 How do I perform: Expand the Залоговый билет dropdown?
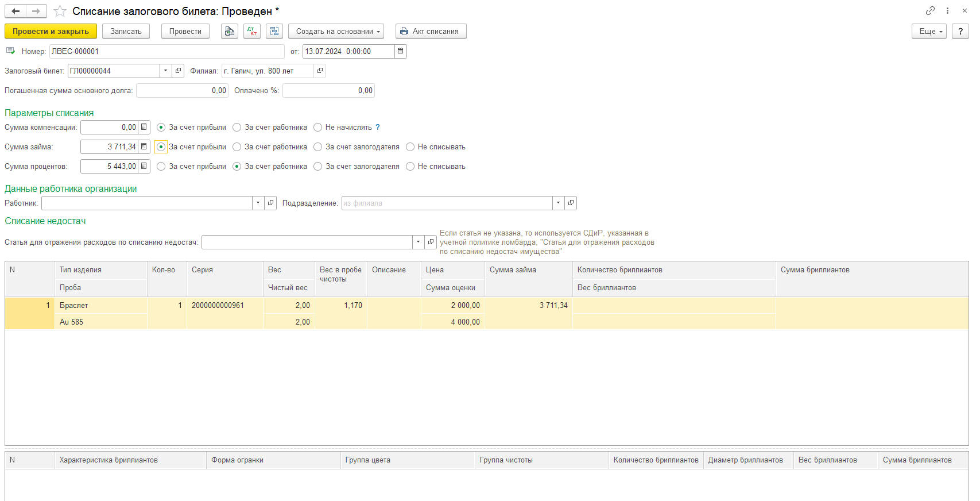coord(165,71)
